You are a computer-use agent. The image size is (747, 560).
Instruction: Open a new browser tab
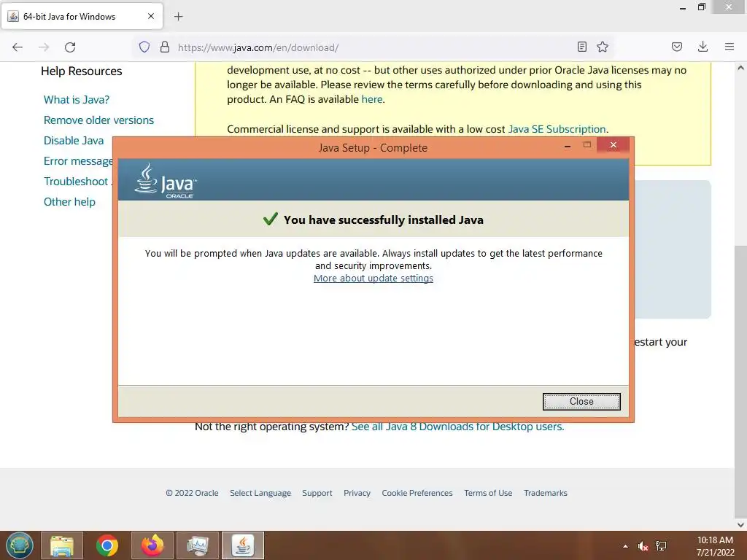(x=178, y=17)
